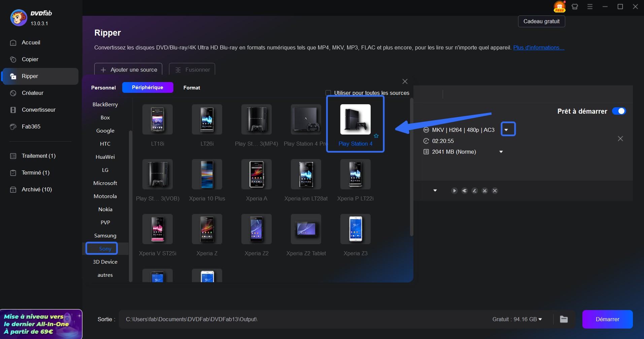Click the Fusionner button
Viewport: 644px width, 339px height.
click(x=192, y=70)
